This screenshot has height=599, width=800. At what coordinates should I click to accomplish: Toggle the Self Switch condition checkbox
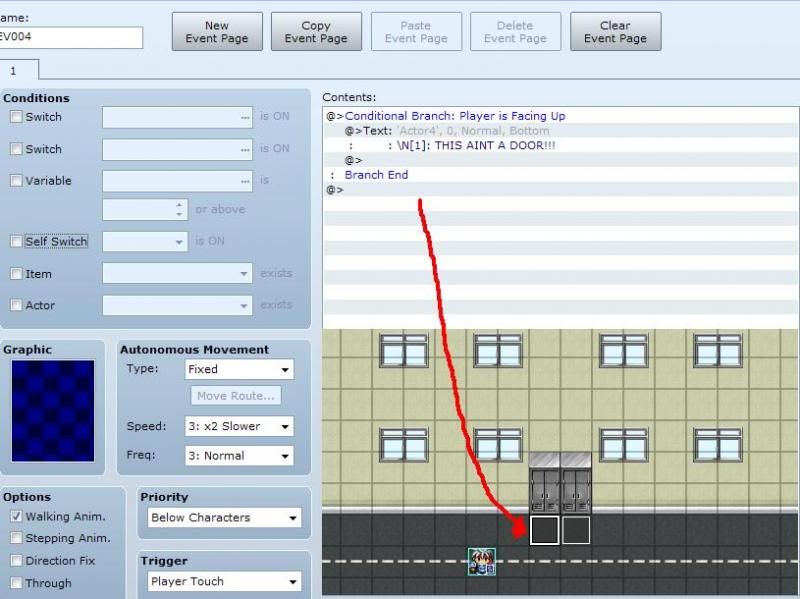click(x=16, y=241)
